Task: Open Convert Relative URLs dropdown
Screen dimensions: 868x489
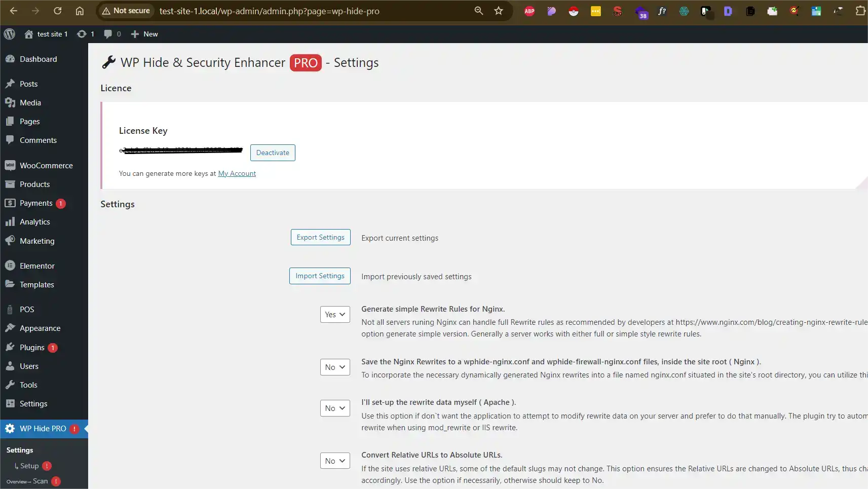Action: click(x=335, y=461)
